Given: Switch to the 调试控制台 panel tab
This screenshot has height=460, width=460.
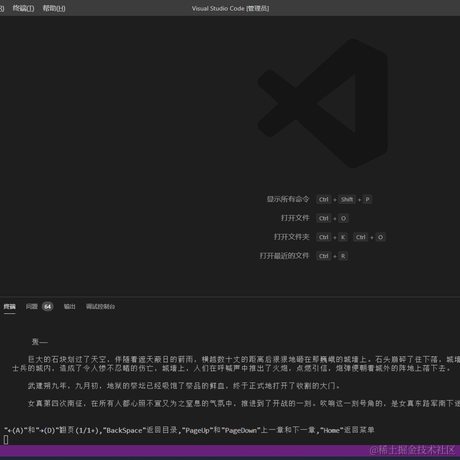Looking at the screenshot, I should 100,306.
